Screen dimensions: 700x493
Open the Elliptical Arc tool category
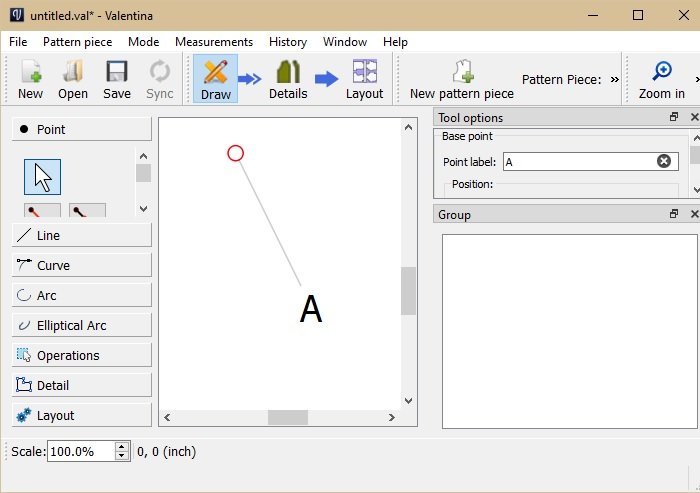click(x=82, y=326)
